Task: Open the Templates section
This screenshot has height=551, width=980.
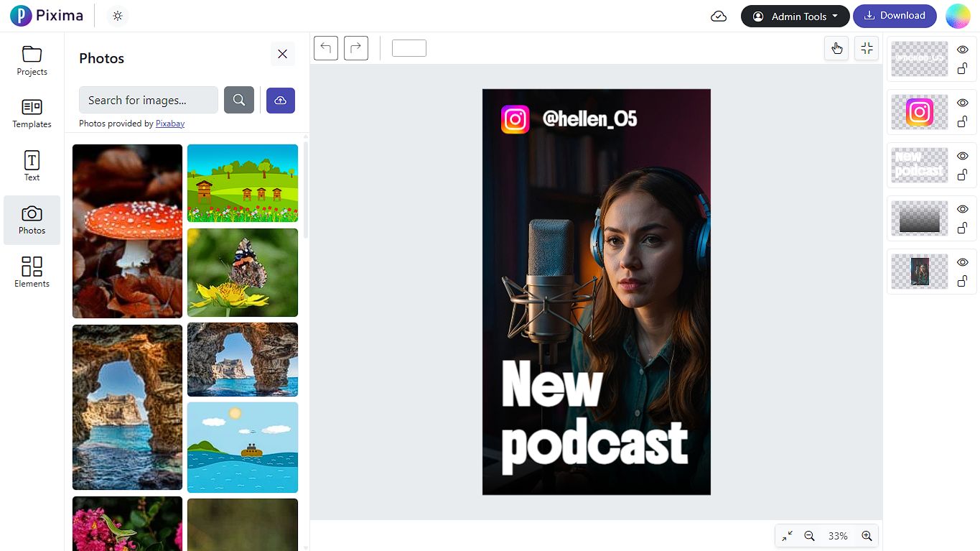Action: pos(32,114)
